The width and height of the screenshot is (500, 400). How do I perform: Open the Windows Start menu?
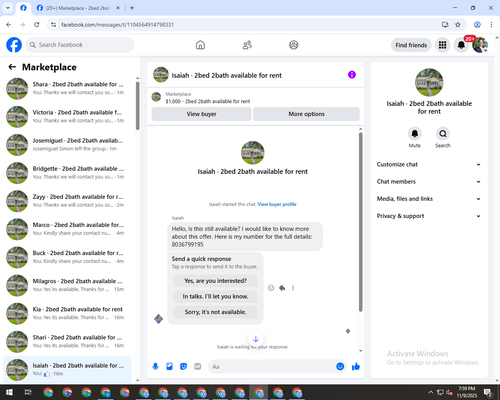(x=9, y=392)
